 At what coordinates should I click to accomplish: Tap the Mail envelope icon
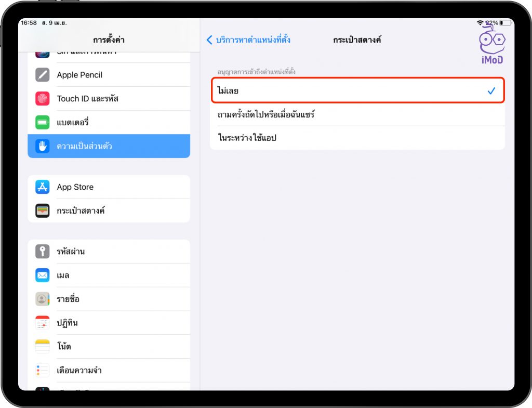click(43, 275)
